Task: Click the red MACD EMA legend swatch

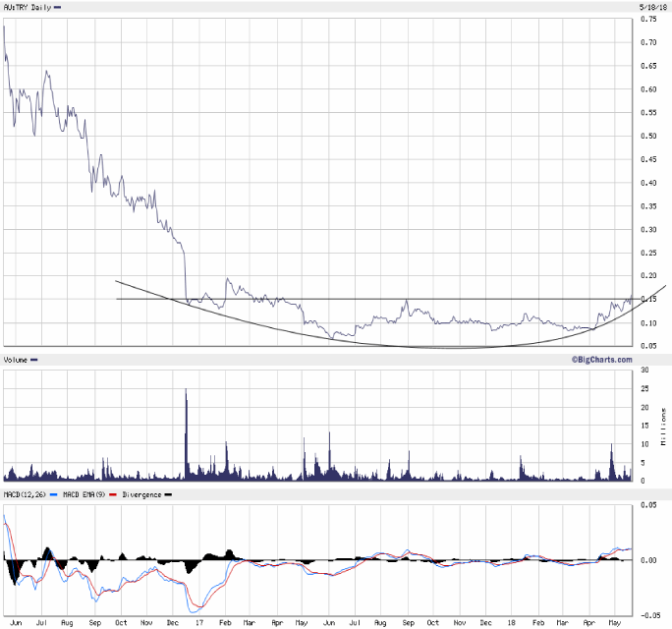Action: [x=113, y=494]
